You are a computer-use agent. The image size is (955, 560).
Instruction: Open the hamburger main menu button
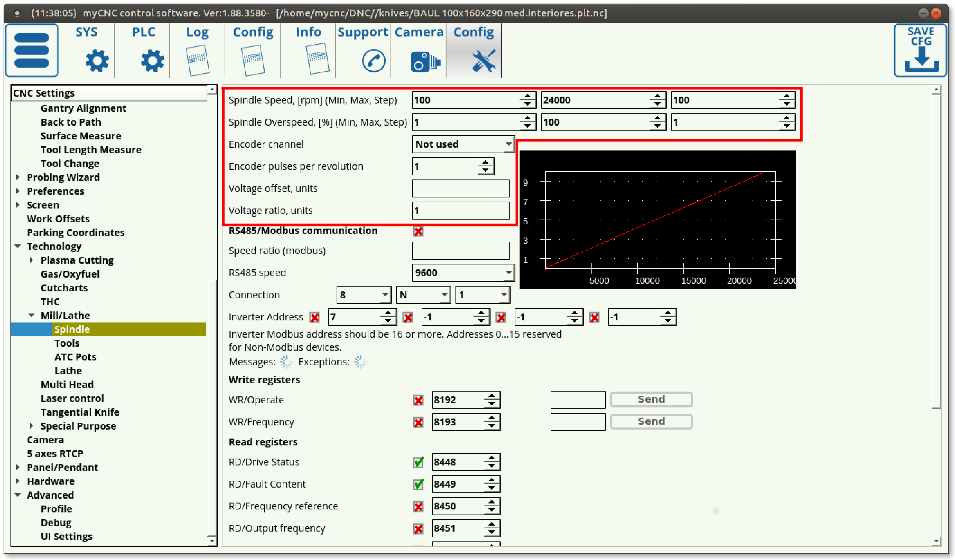32,50
